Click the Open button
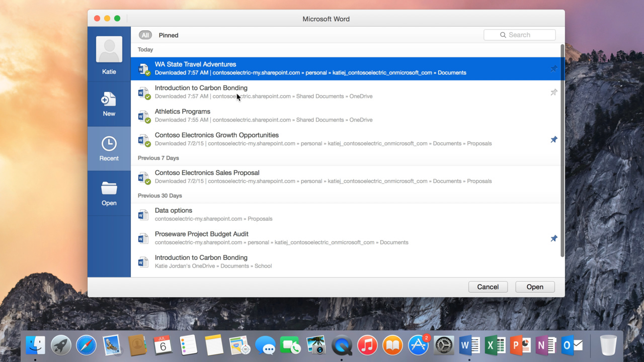Viewport: 644px width, 362px height. coord(535,287)
